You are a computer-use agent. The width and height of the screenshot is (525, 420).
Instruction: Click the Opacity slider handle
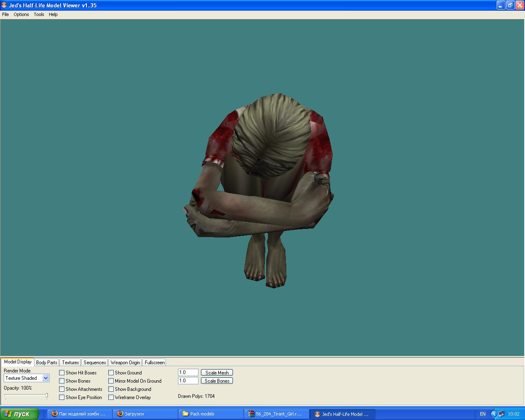pyautogui.click(x=47, y=396)
